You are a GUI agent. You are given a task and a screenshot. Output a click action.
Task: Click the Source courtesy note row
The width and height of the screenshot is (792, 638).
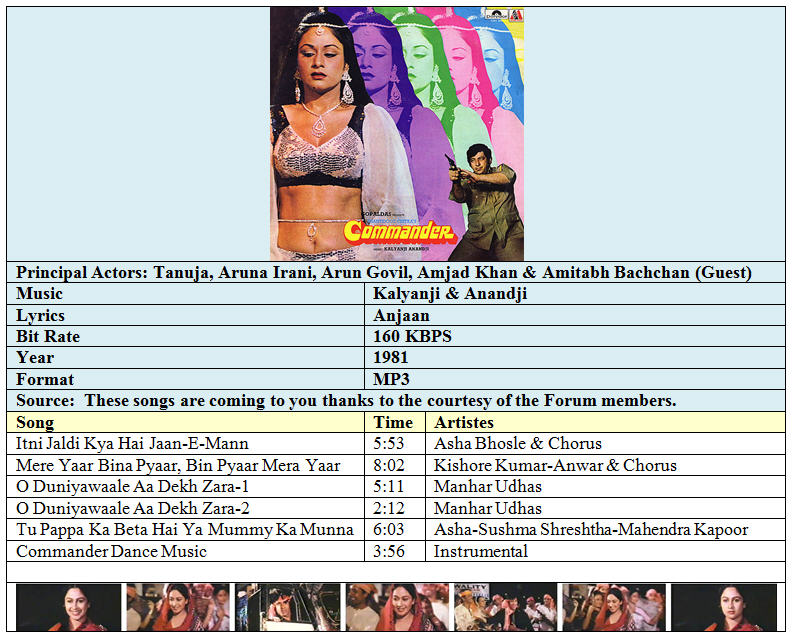(396, 401)
